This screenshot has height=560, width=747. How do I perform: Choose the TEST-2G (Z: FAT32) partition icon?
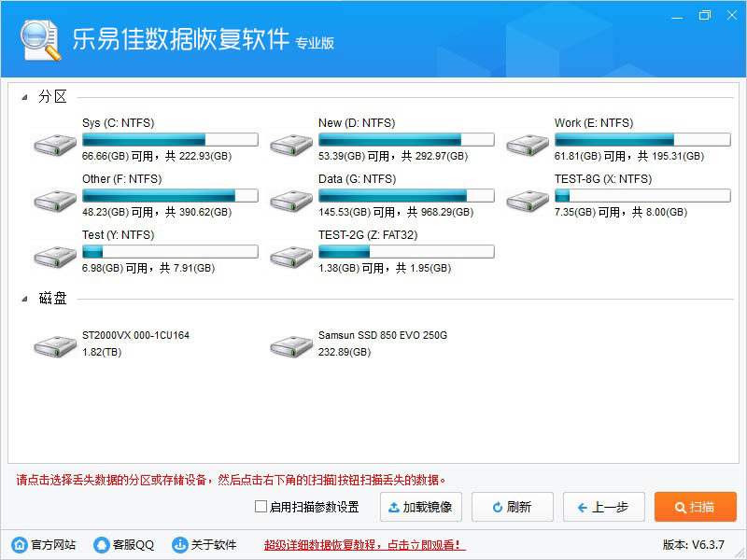pos(291,257)
